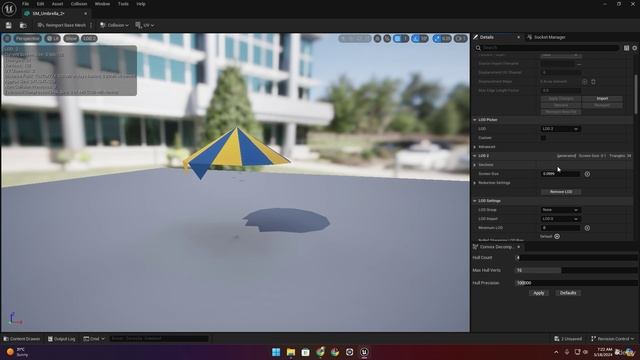Edit the Minimum LOD value field

[560, 228]
